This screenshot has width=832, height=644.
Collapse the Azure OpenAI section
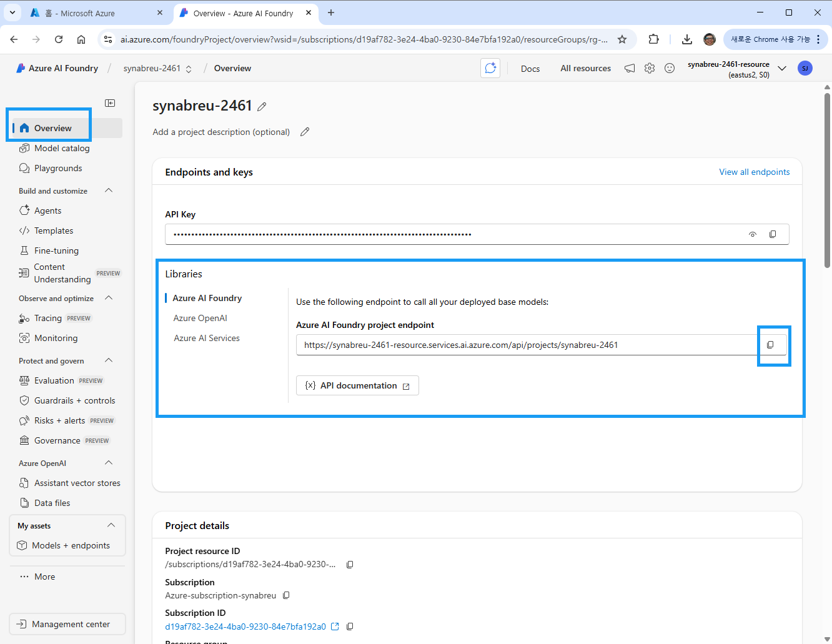coord(109,463)
